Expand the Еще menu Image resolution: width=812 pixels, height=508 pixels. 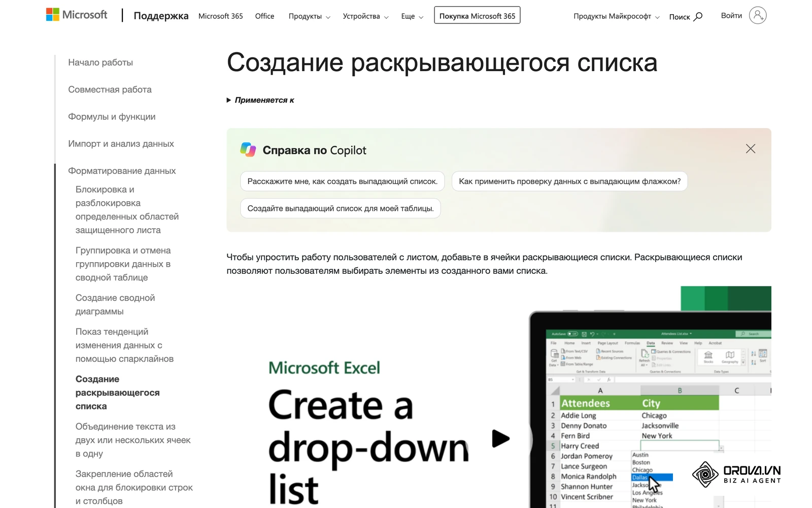click(x=412, y=16)
